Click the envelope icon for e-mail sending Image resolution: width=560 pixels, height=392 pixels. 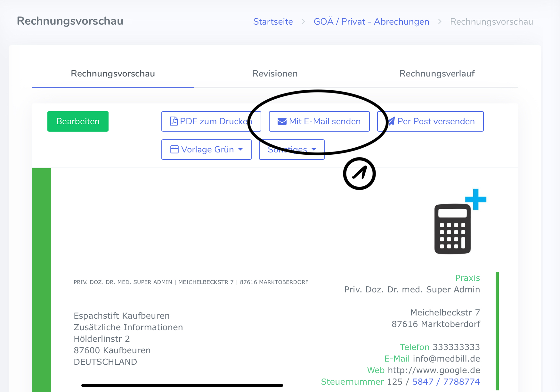[282, 121]
